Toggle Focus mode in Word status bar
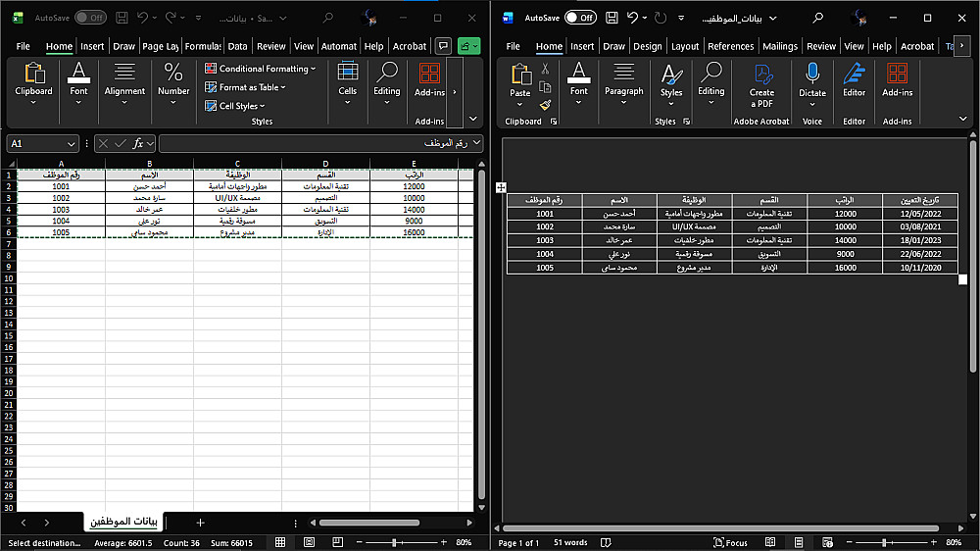Image resolution: width=980 pixels, height=551 pixels. 729,542
